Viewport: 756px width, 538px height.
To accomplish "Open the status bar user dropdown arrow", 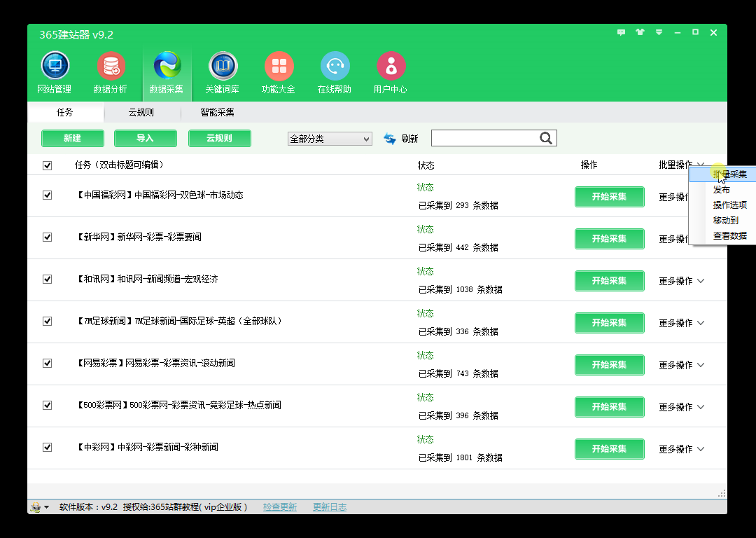I will point(46,507).
